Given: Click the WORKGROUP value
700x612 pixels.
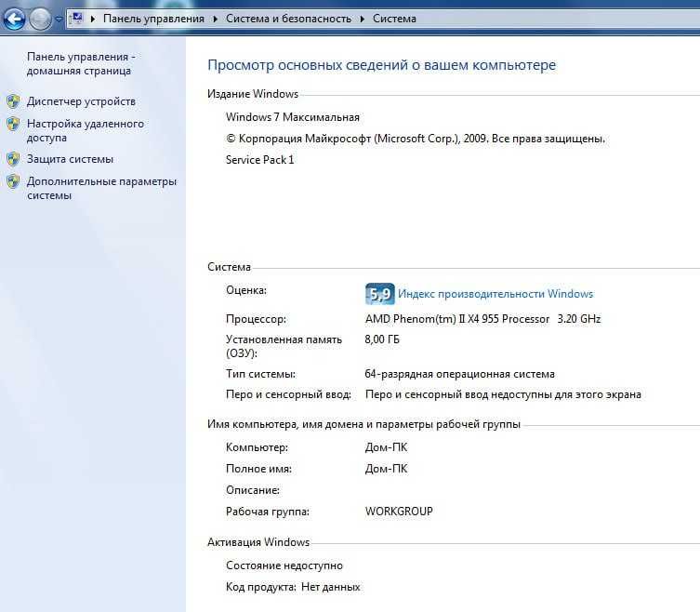Looking at the screenshot, I should coord(399,512).
